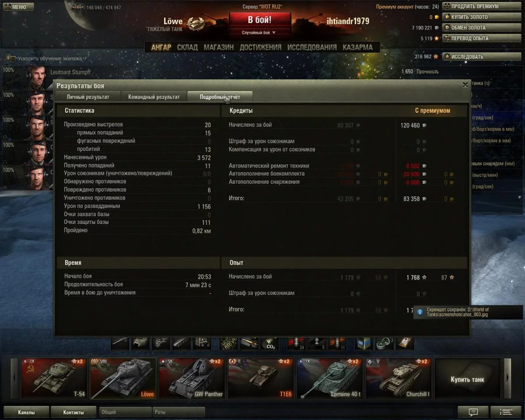Click the info icon in the screenshot-saved notification
Viewport: 525px width, 420px height.
pyautogui.click(x=420, y=312)
